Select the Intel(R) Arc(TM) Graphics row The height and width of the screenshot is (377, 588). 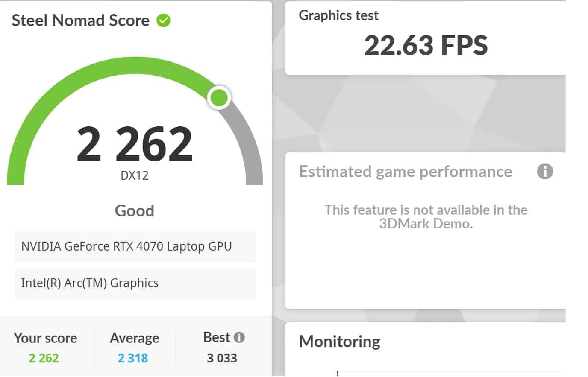[135, 283]
